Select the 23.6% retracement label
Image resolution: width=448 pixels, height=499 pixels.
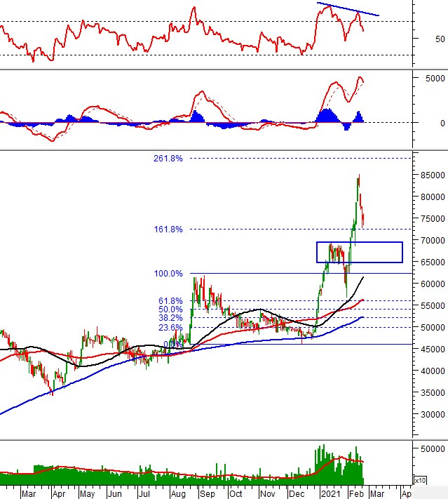pyautogui.click(x=170, y=327)
